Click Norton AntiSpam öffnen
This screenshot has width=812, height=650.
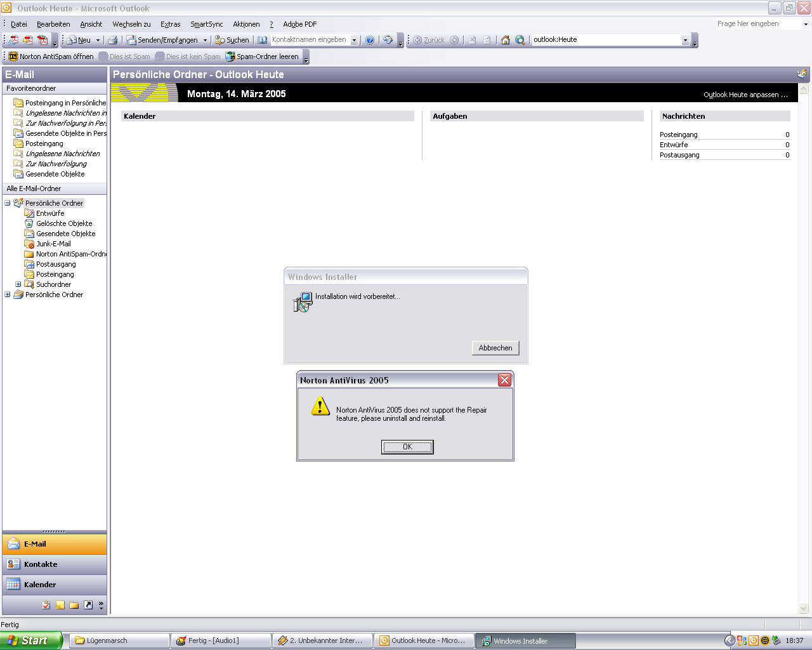[51, 56]
